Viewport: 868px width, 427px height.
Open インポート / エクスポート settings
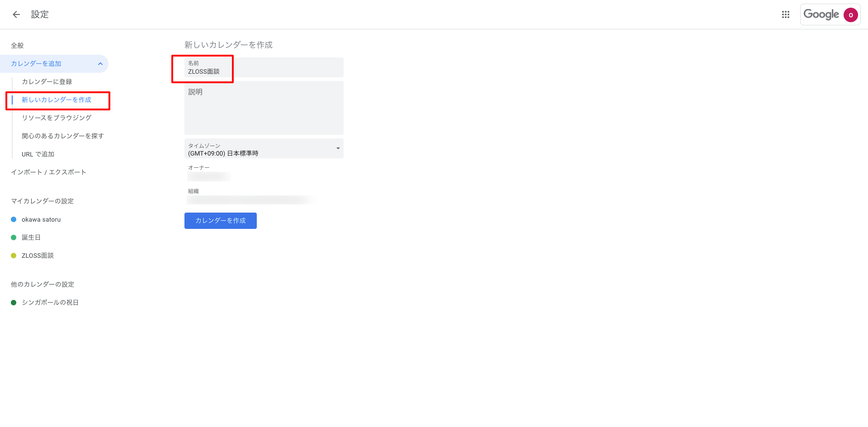coord(48,172)
